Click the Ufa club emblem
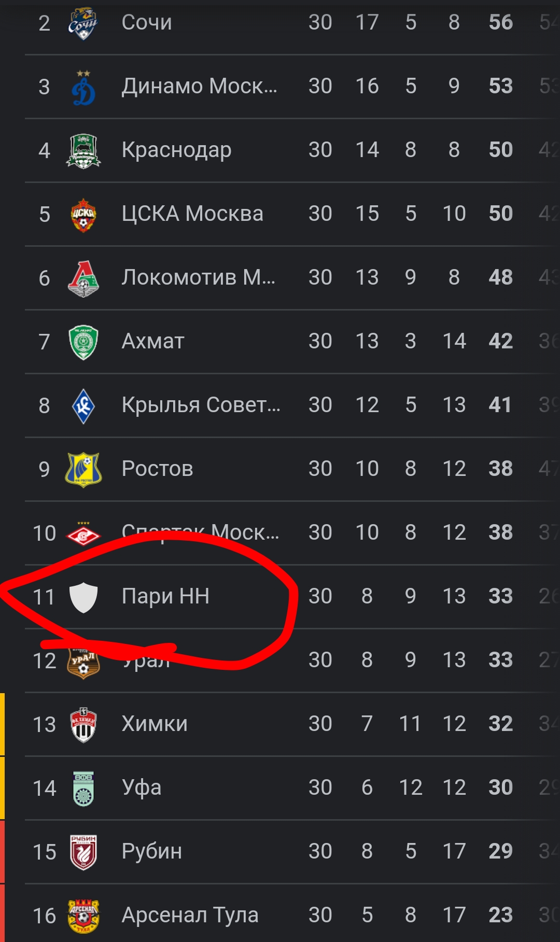The height and width of the screenshot is (942, 560). [83, 789]
